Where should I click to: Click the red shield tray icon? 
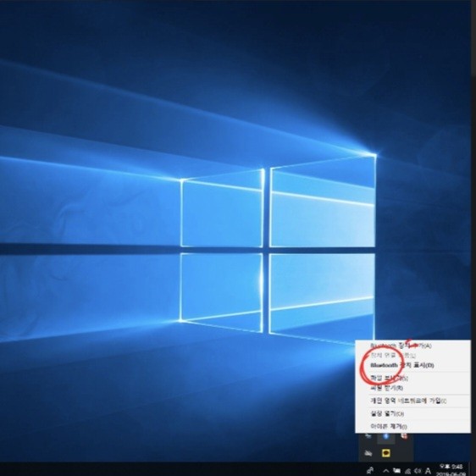coord(404,436)
